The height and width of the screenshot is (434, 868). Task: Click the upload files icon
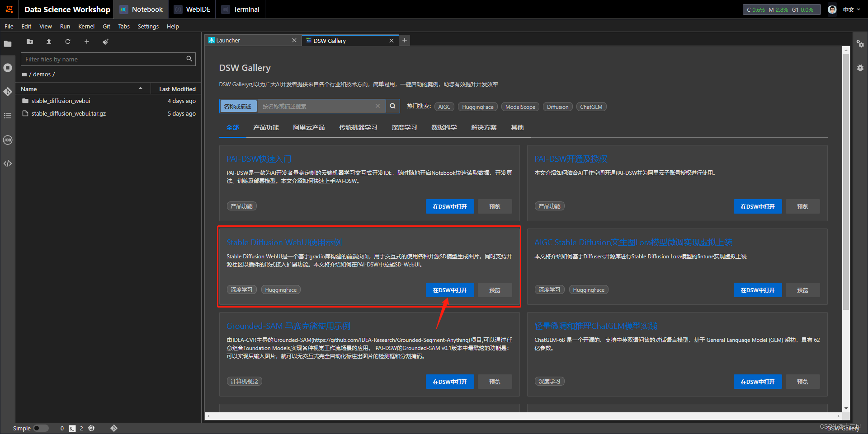point(49,42)
